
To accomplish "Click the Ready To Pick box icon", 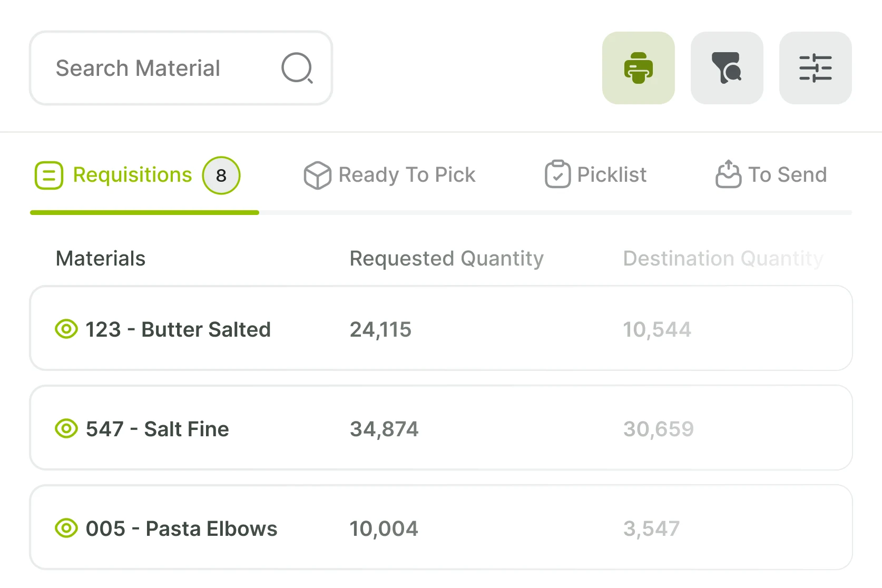I will [317, 175].
